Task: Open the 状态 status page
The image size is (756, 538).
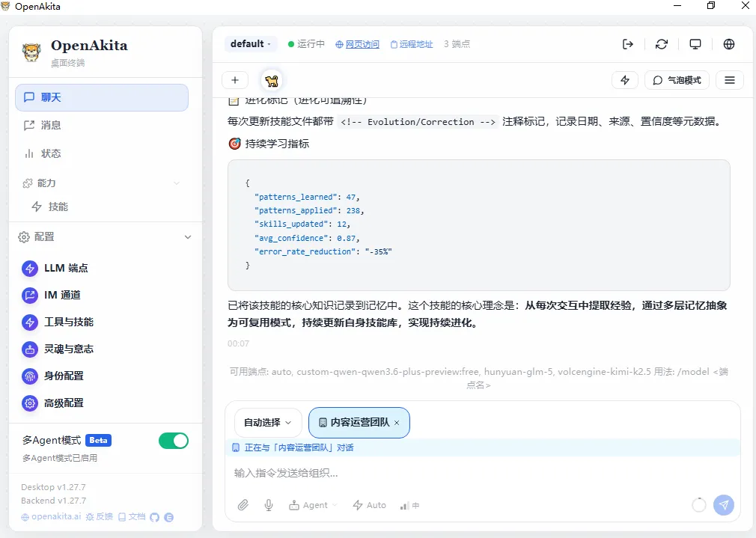Action: coord(102,153)
